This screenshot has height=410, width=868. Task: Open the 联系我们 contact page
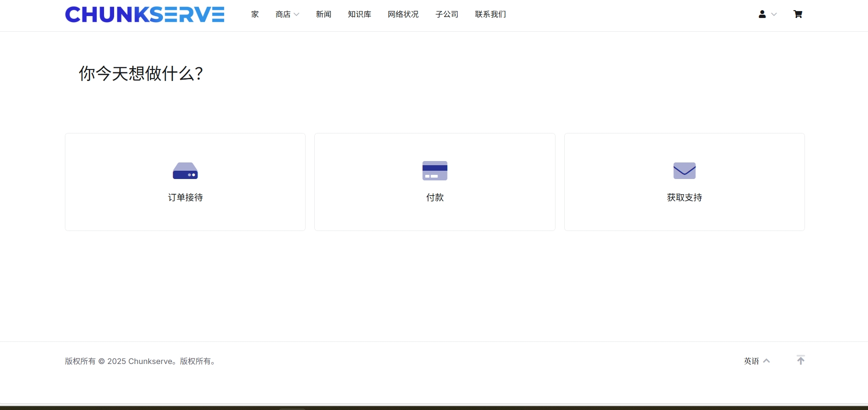coord(491,14)
